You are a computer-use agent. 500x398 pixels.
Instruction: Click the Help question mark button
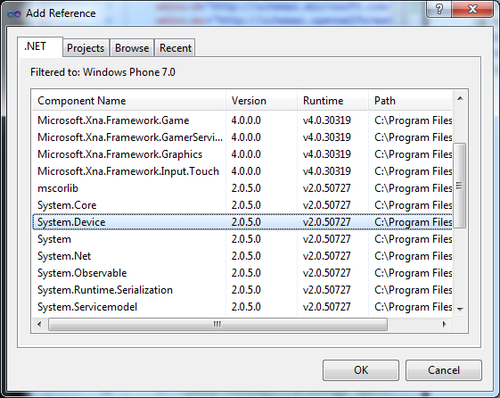(439, 9)
